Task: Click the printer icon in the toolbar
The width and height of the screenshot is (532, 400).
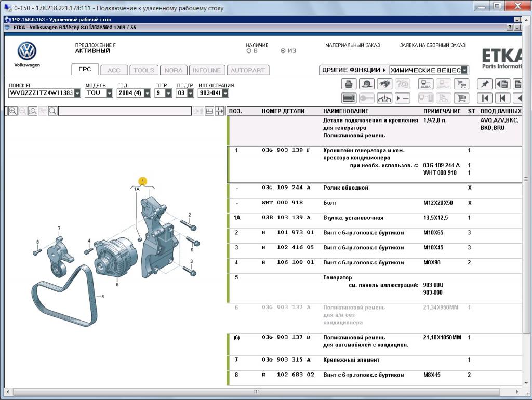Action: pos(349,84)
